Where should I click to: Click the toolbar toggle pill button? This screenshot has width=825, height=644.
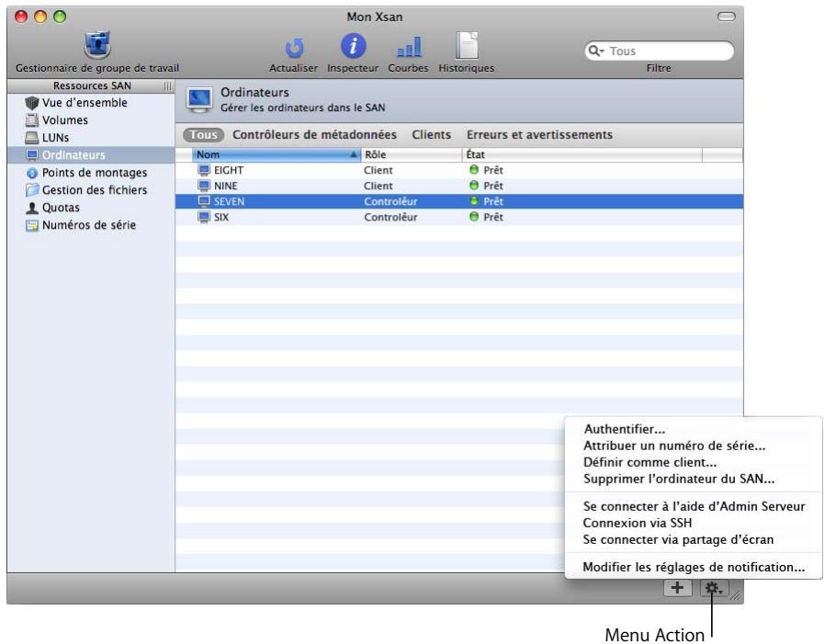coord(726,17)
